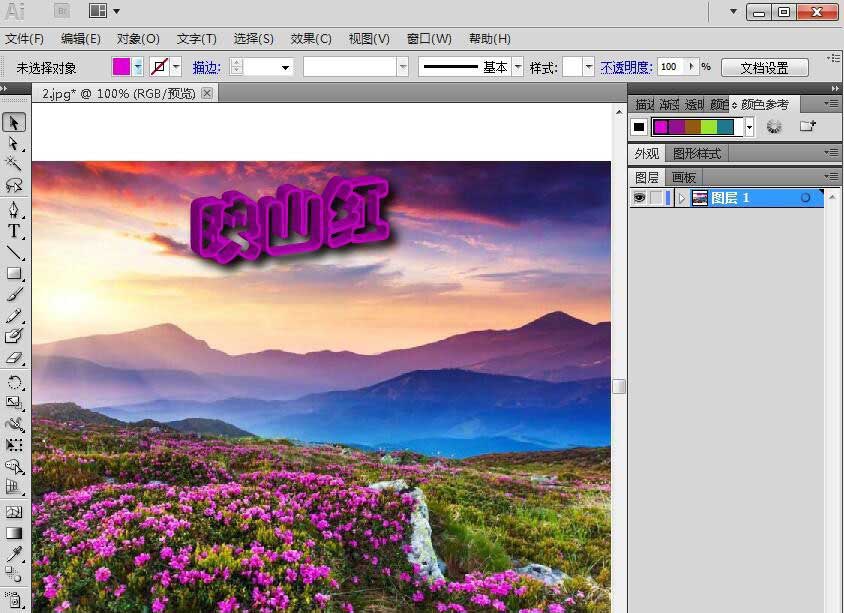
Task: Pick the Eraser tool
Action: pos(14,358)
